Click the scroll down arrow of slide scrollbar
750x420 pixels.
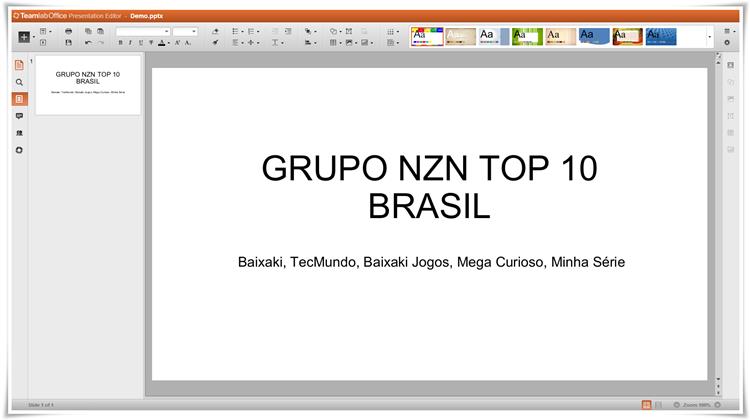point(718,379)
